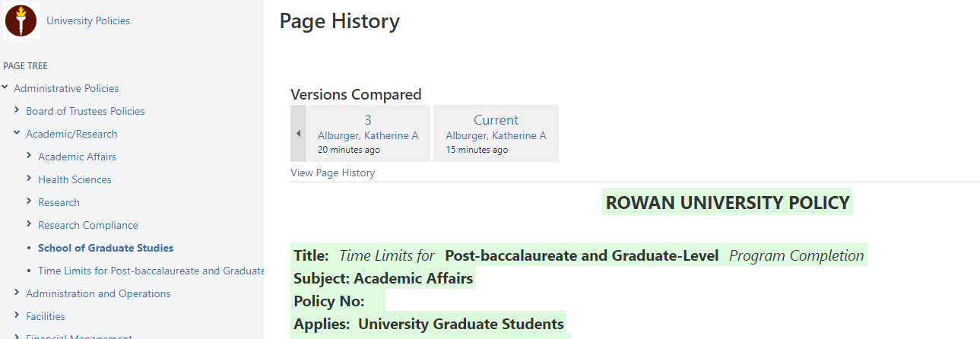Expand the Board of Trustees Policies node

[x=17, y=110]
